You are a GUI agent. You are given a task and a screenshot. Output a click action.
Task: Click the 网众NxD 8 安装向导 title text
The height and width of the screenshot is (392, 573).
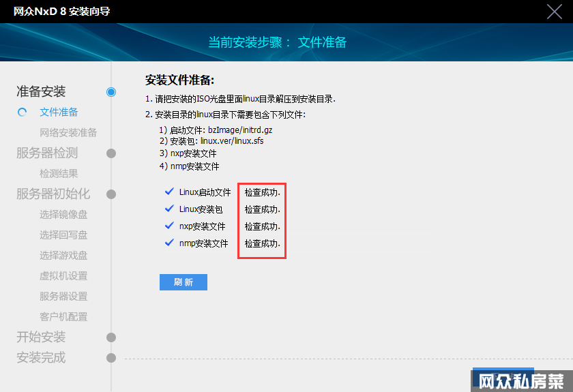click(62, 12)
